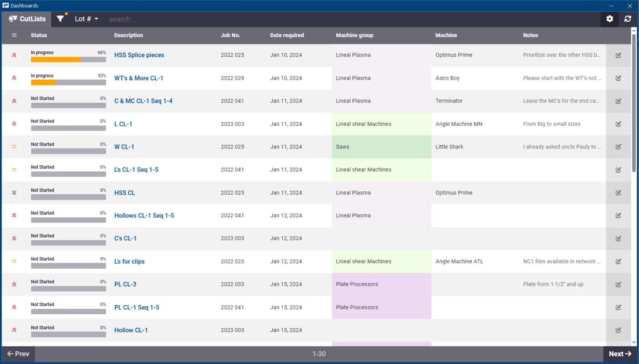Click low priority icon on HSS CL
639x364 pixels.
(14, 193)
